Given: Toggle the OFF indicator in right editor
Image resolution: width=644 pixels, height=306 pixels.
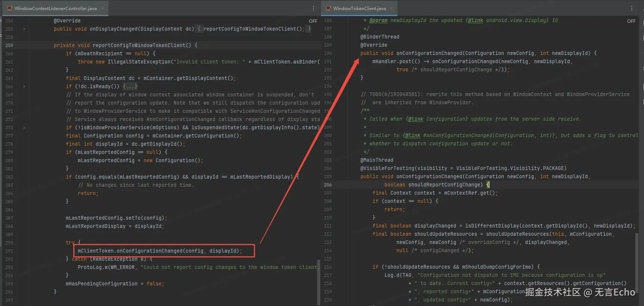Looking at the screenshot, I should (x=631, y=21).
